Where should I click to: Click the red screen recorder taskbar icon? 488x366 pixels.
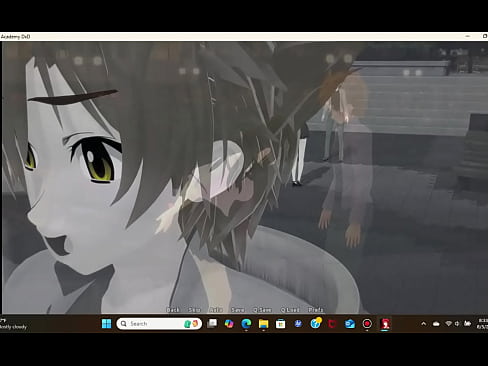tap(367, 324)
